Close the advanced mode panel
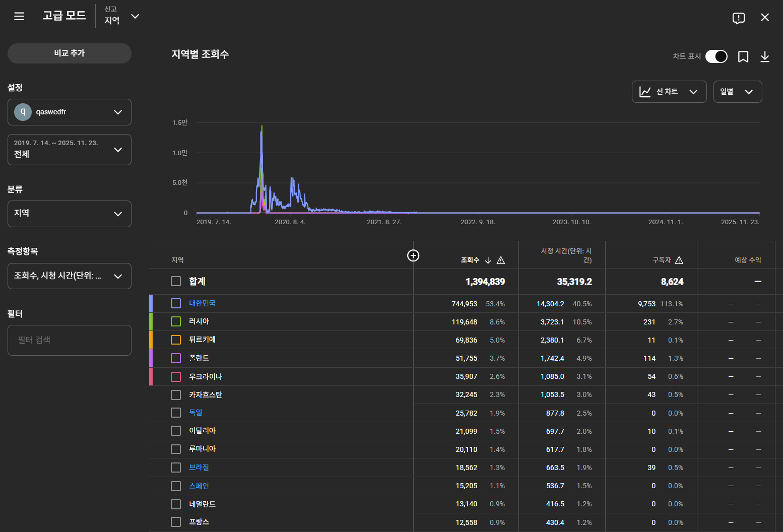 [x=764, y=18]
